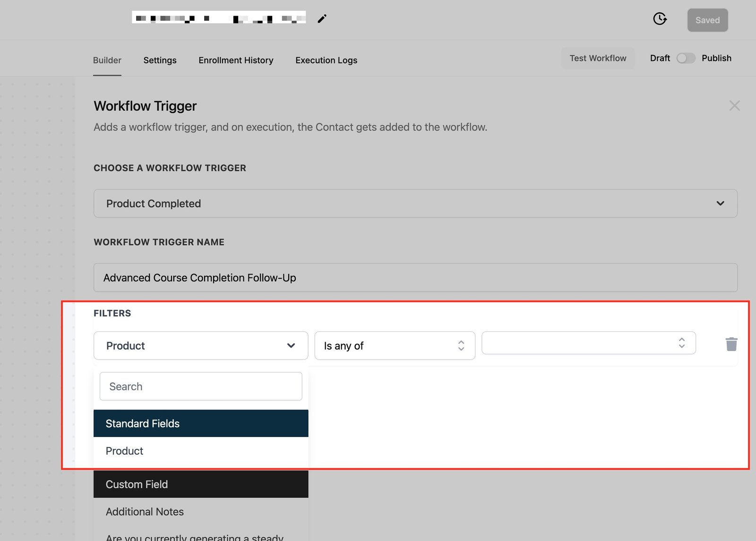Image resolution: width=756 pixels, height=541 pixels.
Task: Edit the workflow trigger name field
Action: 415,278
